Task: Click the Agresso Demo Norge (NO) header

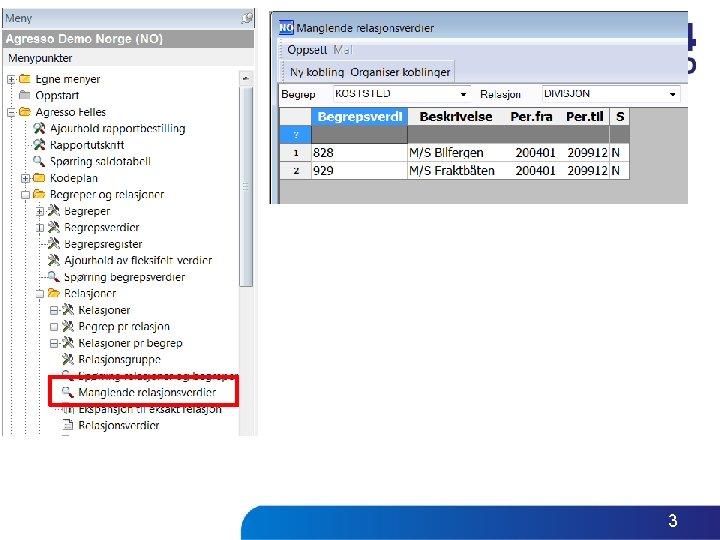Action: (128, 39)
